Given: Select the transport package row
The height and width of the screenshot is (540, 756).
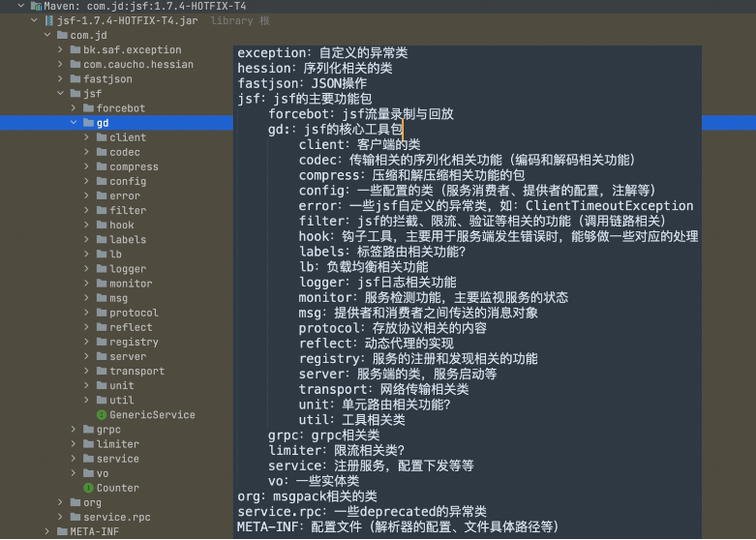Looking at the screenshot, I should click(117, 371).
